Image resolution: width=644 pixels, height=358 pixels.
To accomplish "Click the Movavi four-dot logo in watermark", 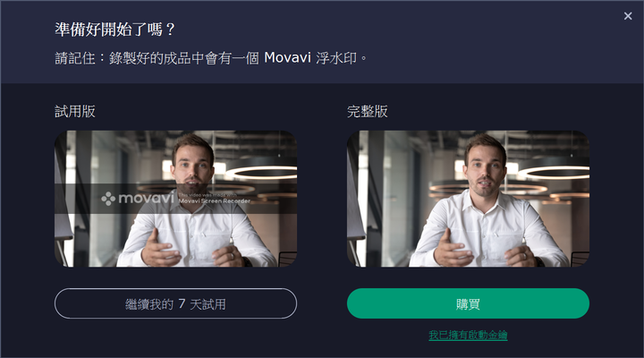I will 108,199.
